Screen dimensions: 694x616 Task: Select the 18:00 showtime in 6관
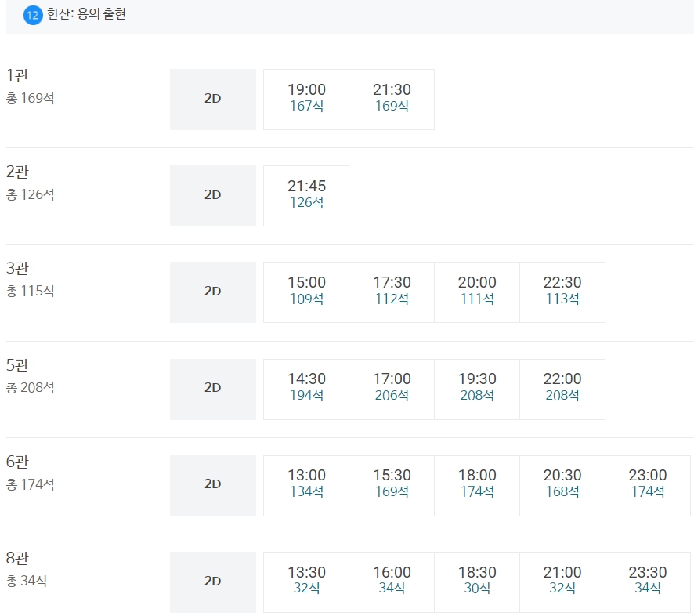click(477, 486)
